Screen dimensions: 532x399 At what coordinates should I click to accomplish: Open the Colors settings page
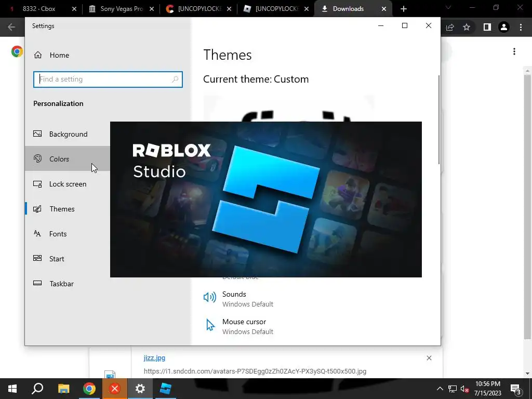(68, 159)
